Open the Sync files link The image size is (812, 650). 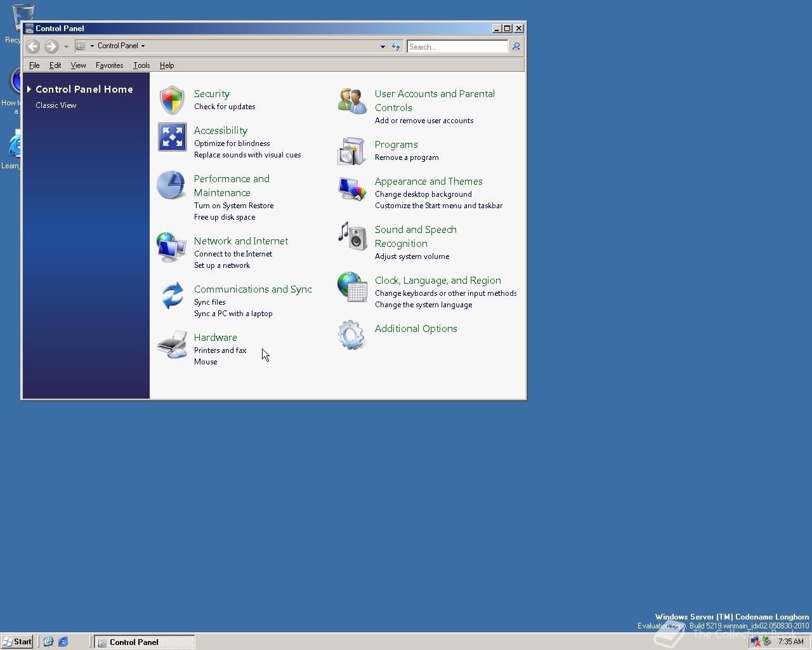tap(209, 302)
